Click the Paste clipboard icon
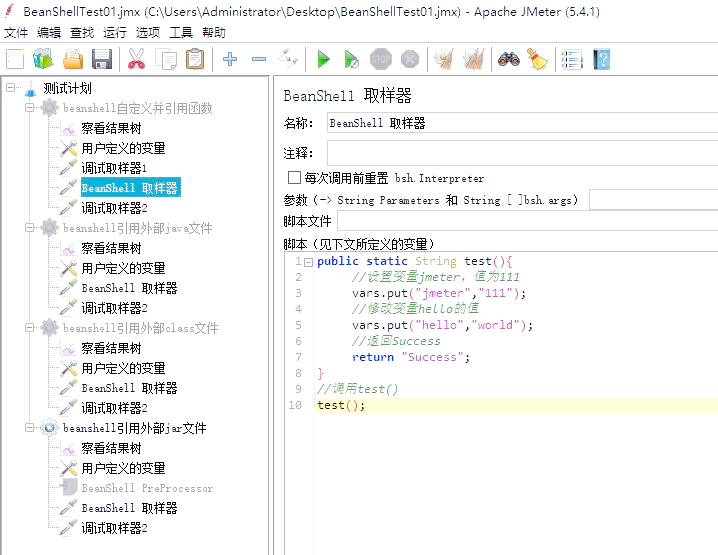This screenshot has width=718, height=555. 195,60
